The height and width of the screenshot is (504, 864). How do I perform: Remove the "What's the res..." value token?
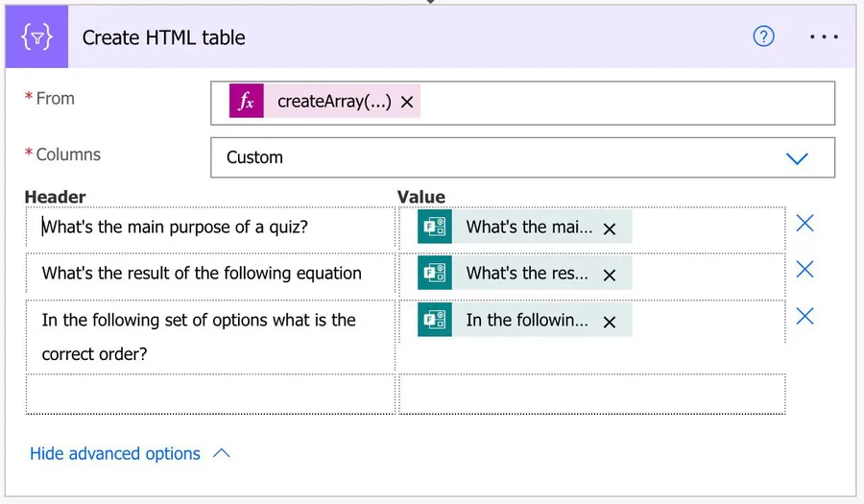610,275
